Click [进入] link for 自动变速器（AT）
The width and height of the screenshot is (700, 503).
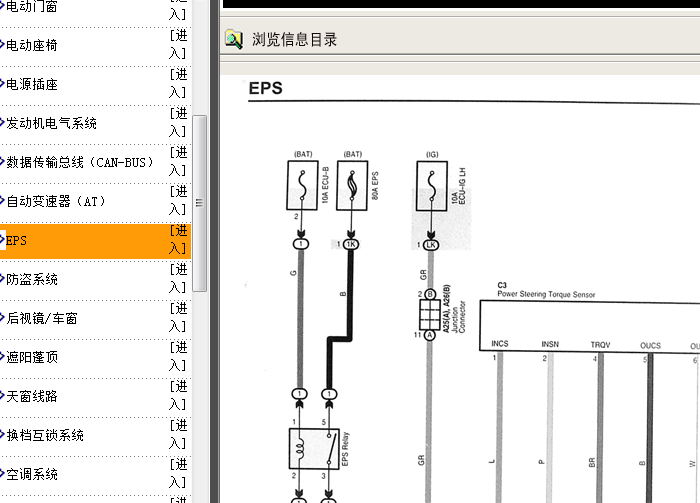(x=178, y=200)
